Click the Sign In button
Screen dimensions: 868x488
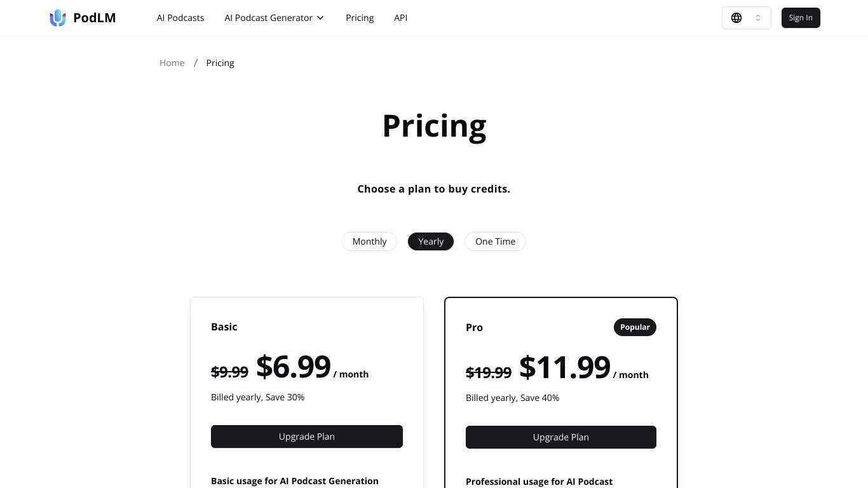pyautogui.click(x=801, y=18)
